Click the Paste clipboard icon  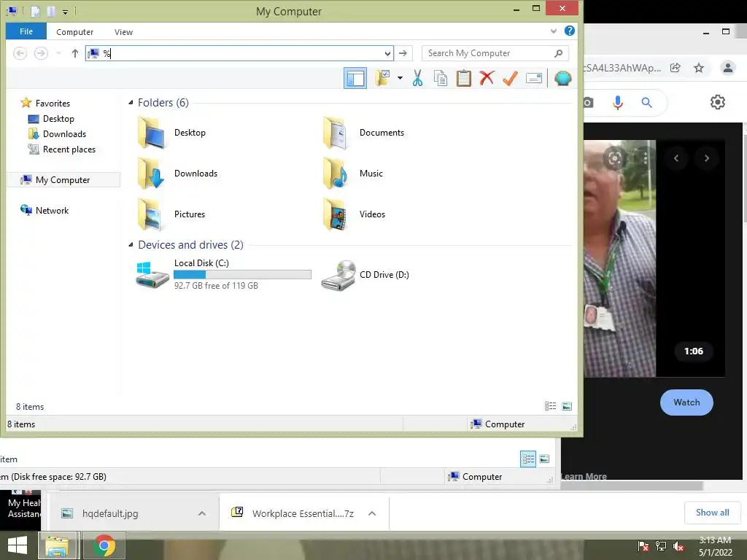463,78
